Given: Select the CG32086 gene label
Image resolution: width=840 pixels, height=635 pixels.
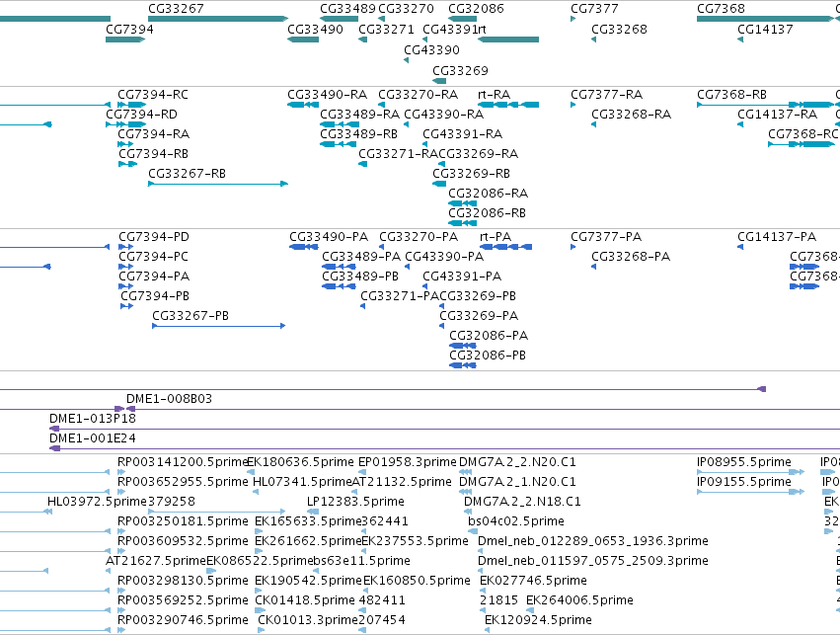Looking at the screenshot, I should click(476, 9).
